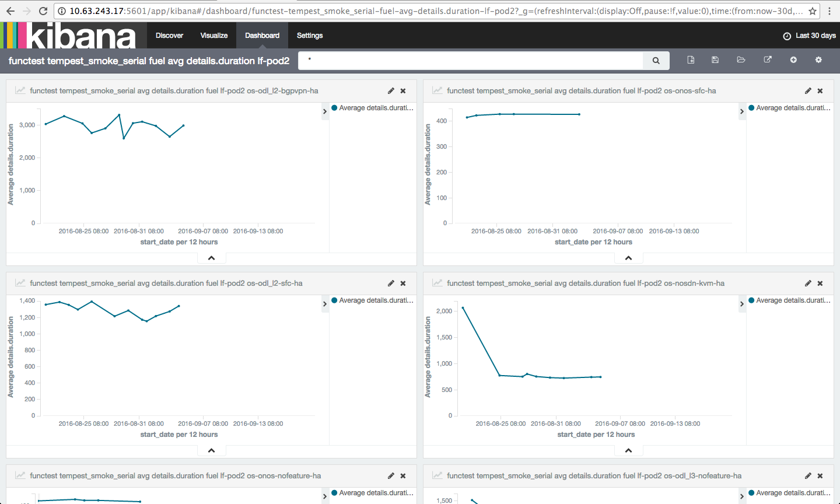The height and width of the screenshot is (504, 840).
Task: Click the New Dashboard icon
Action: [691, 60]
